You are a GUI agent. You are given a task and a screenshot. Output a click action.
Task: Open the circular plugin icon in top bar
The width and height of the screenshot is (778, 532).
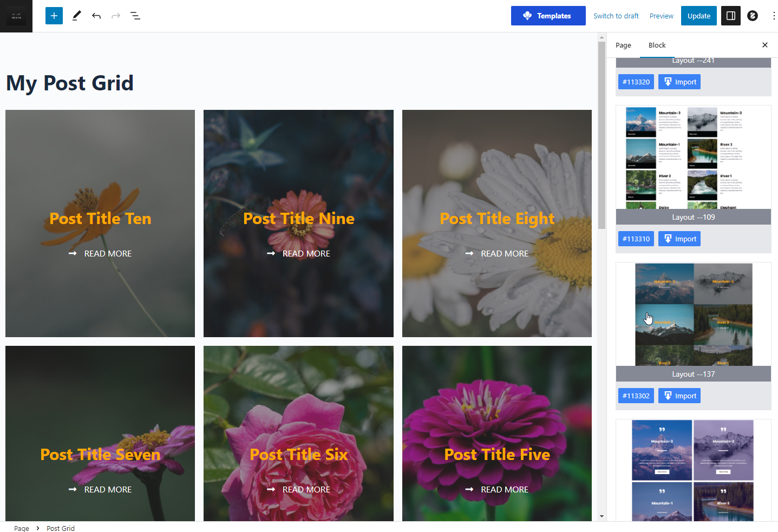(753, 16)
